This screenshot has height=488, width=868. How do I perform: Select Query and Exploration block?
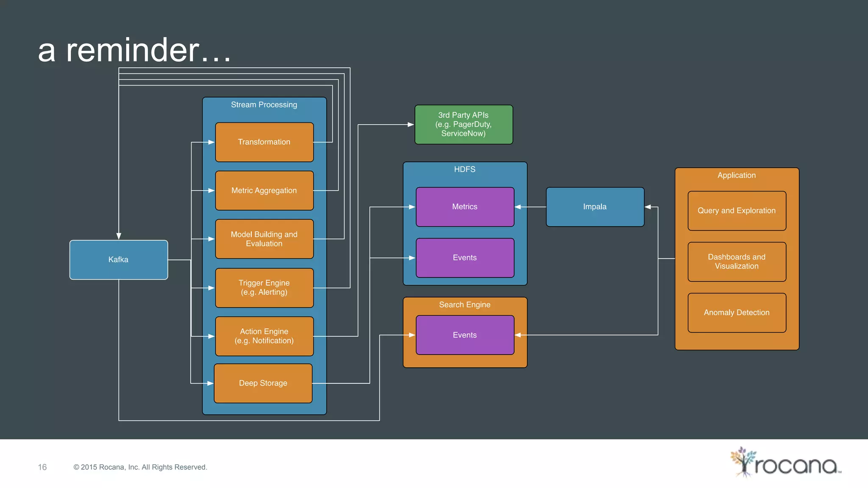[x=737, y=211]
